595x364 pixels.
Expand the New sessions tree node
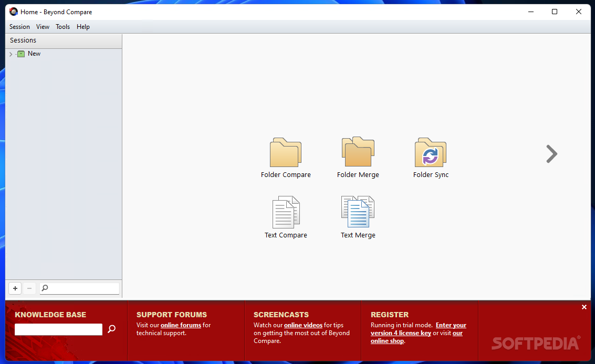[x=11, y=54]
